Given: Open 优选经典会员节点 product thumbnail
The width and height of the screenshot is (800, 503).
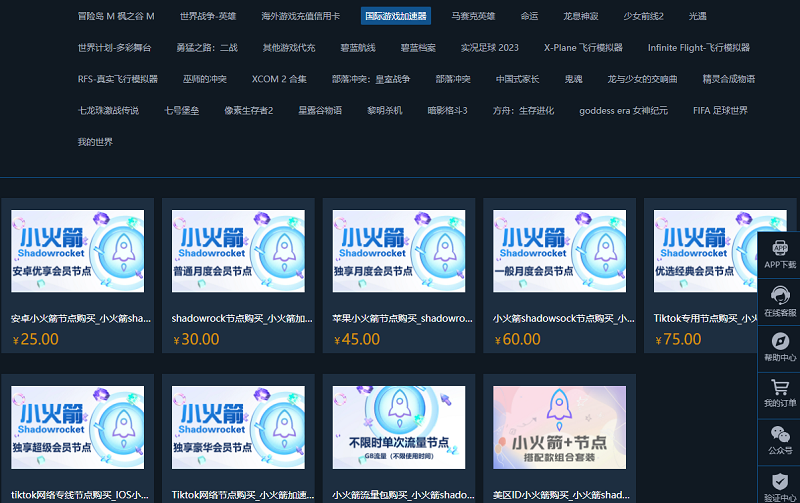Looking at the screenshot, I should pos(720,250).
